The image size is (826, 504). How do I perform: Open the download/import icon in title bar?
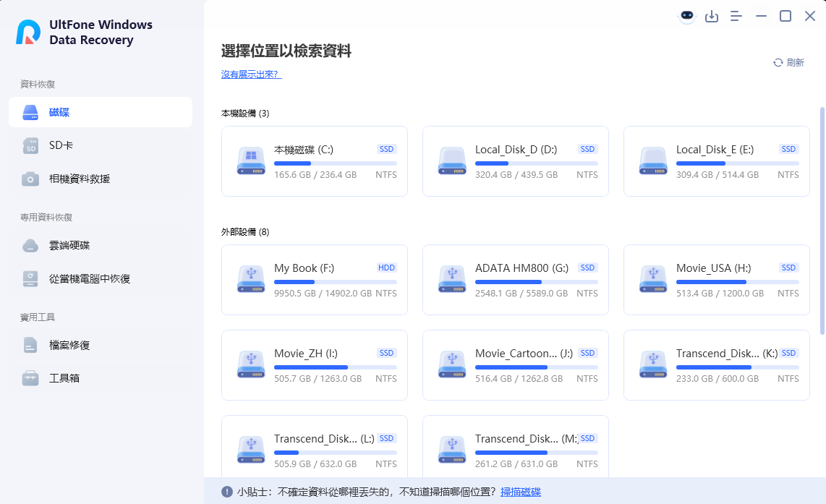(712, 16)
